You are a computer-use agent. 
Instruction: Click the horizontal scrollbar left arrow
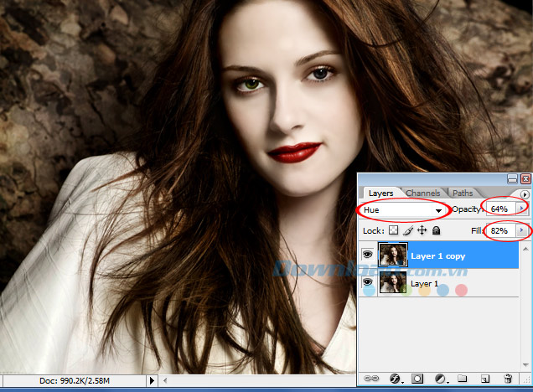coord(165,381)
